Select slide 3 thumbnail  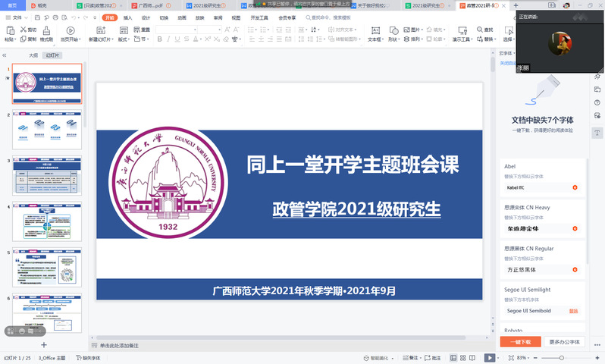click(47, 175)
